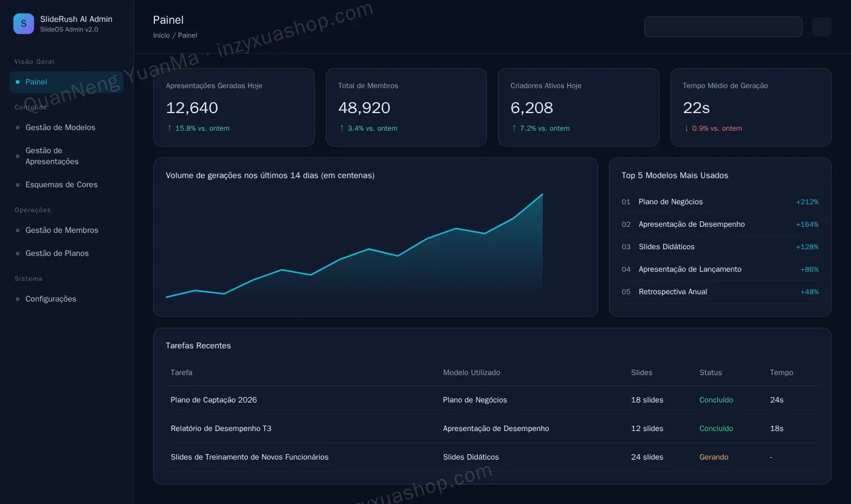851x504 pixels.
Task: Open Painel in the sidebar
Action: [x=66, y=82]
